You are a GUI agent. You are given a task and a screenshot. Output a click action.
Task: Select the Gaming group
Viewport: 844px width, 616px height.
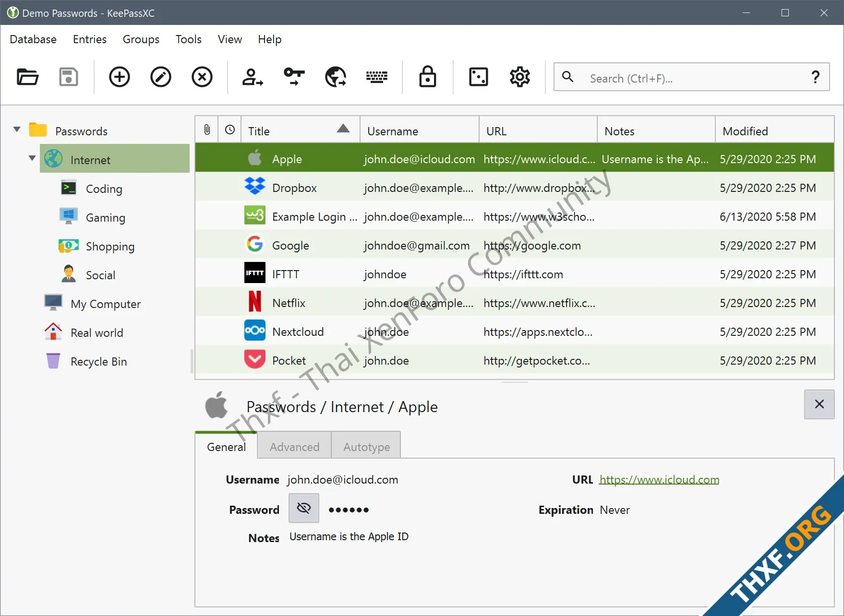[x=105, y=217]
